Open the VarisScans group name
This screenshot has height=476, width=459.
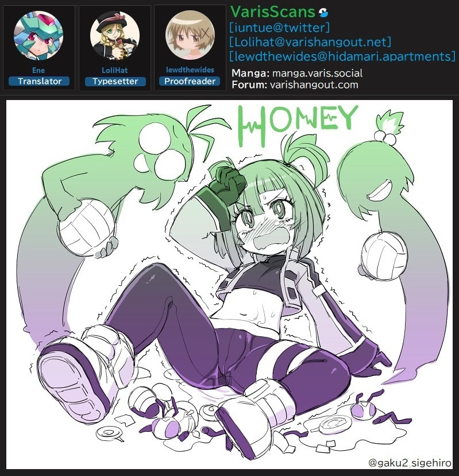[x=272, y=12]
